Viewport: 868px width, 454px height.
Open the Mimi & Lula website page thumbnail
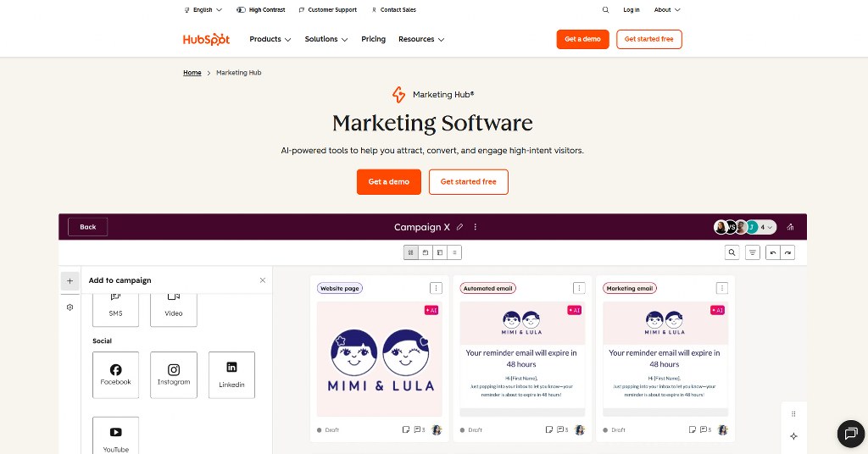[379, 359]
